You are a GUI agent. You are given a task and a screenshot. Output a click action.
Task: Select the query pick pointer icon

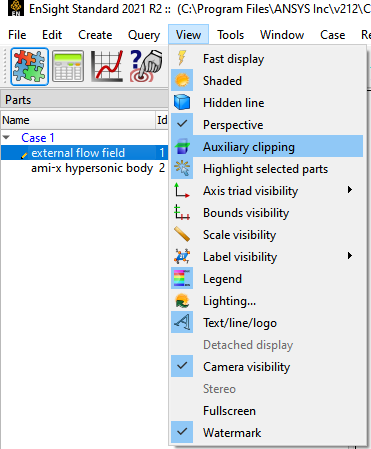[146, 66]
